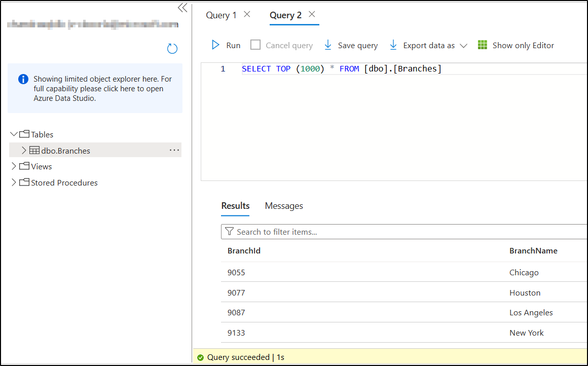The width and height of the screenshot is (588, 366).
Task: Expand the Stored Procedures tree node
Action: tap(14, 182)
